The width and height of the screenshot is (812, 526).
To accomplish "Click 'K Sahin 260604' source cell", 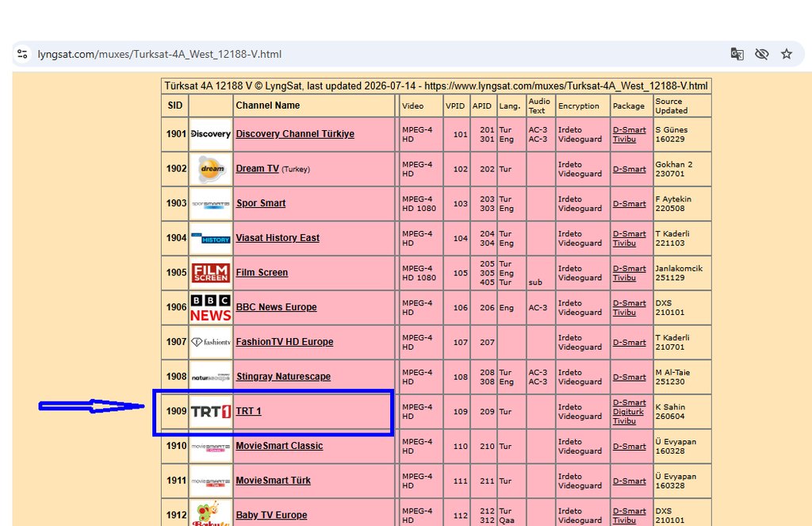I will click(x=683, y=412).
